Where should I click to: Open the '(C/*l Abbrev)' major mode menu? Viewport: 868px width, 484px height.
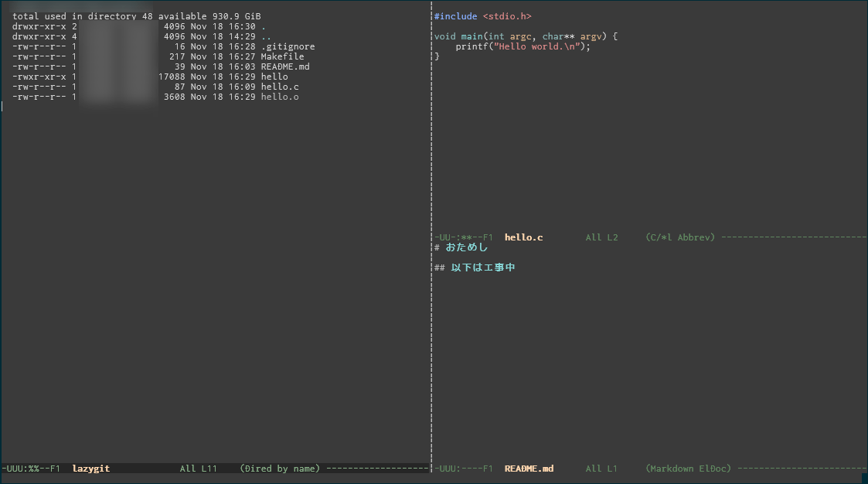[679, 237]
